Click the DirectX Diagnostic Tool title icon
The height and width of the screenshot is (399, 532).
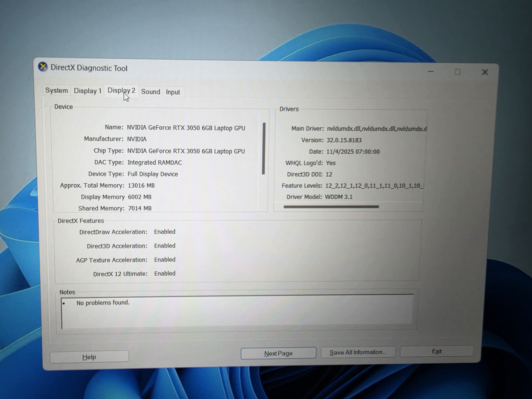43,67
